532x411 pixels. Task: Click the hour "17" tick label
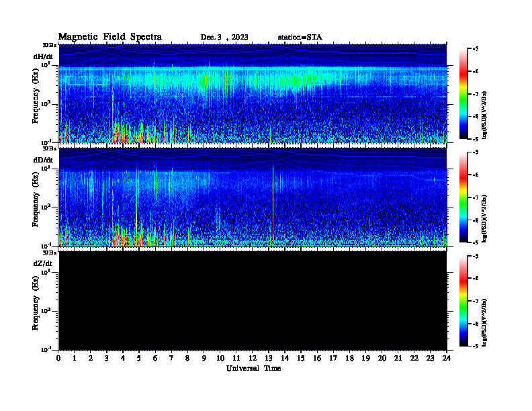pos(333,359)
